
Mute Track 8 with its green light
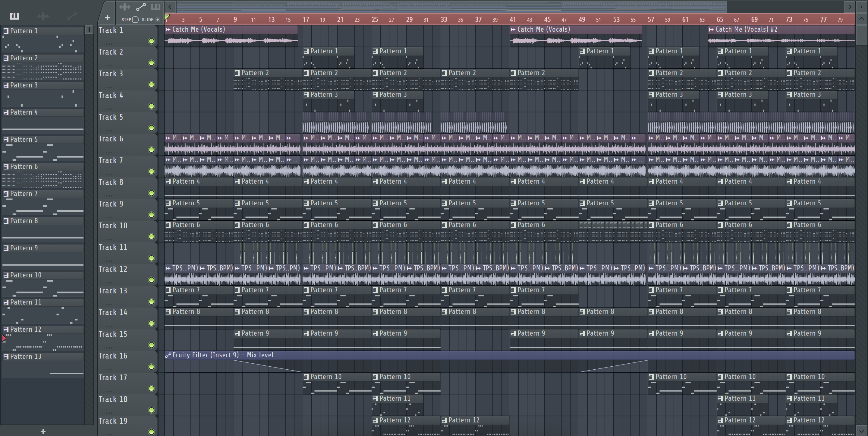pyautogui.click(x=151, y=193)
